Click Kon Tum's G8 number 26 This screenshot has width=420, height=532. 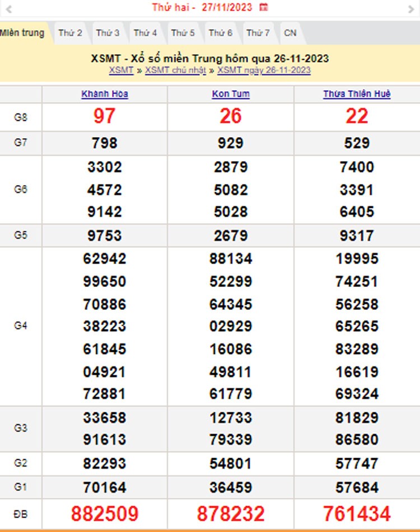coord(231,116)
